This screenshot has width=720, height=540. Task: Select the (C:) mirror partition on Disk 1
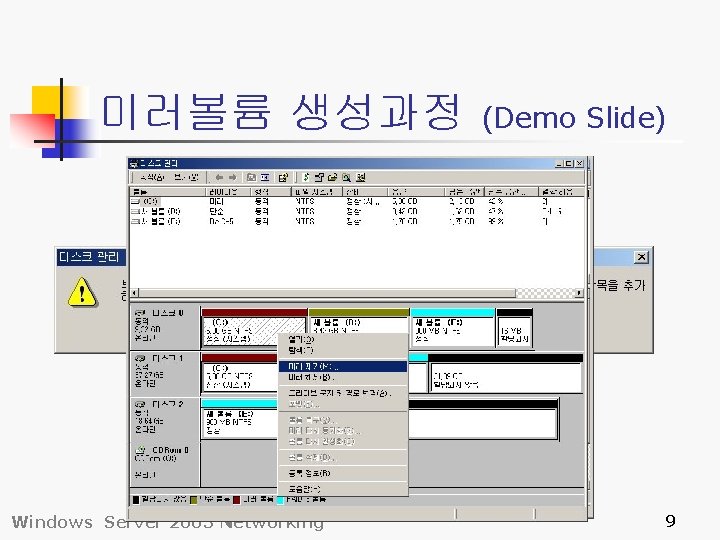(x=240, y=373)
